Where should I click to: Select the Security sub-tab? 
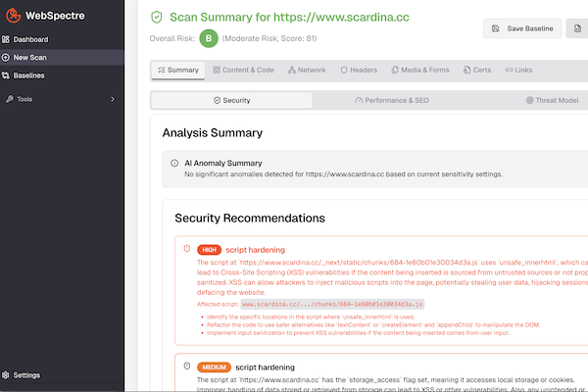(x=231, y=100)
